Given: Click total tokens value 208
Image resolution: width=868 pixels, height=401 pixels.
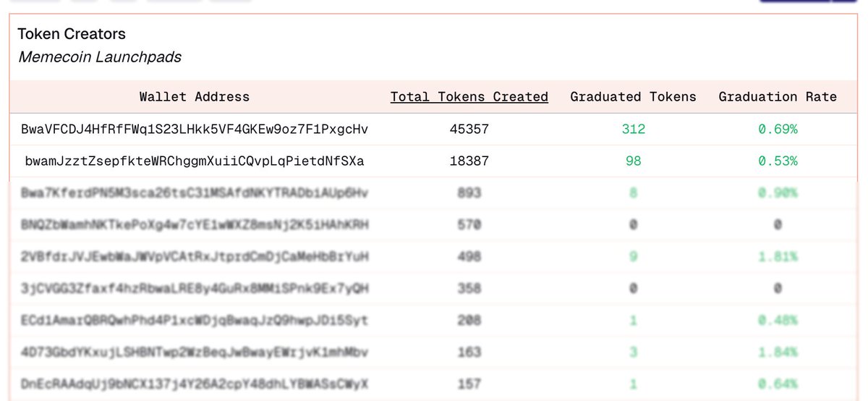Looking at the screenshot, I should click(x=469, y=320).
